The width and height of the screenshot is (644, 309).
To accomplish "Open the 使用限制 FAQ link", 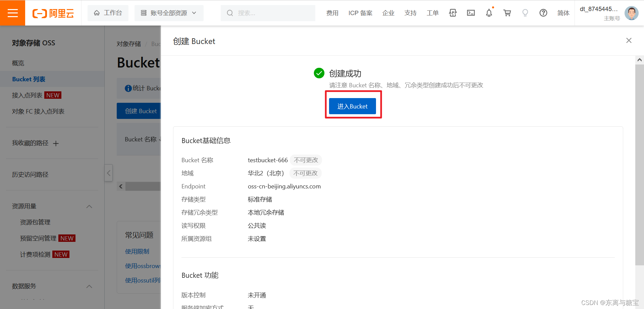I will click(x=137, y=251).
